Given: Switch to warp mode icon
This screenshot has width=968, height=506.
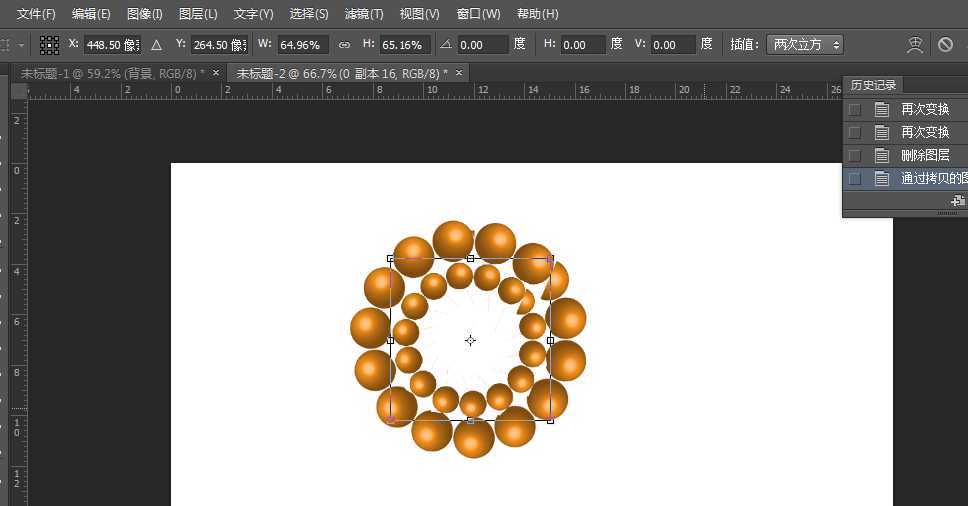Looking at the screenshot, I should (914, 45).
